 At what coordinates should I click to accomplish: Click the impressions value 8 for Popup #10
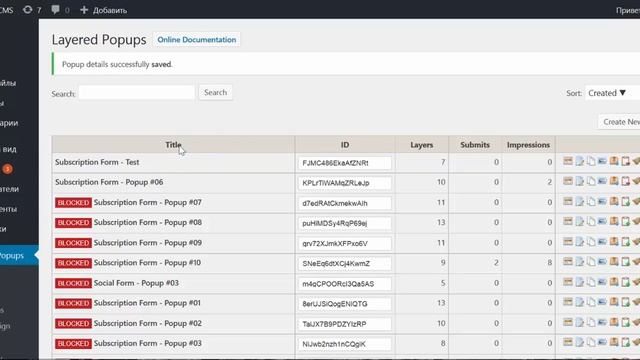tap(550, 262)
